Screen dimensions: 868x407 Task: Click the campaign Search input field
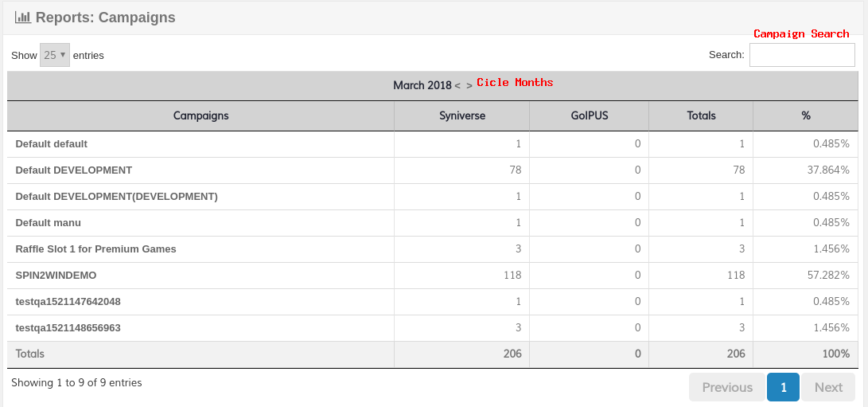coord(801,55)
